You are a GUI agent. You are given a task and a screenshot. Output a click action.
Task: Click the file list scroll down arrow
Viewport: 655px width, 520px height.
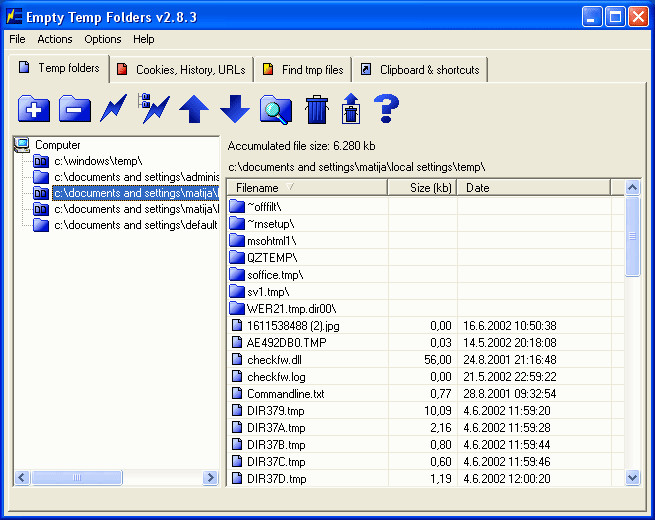click(632, 477)
